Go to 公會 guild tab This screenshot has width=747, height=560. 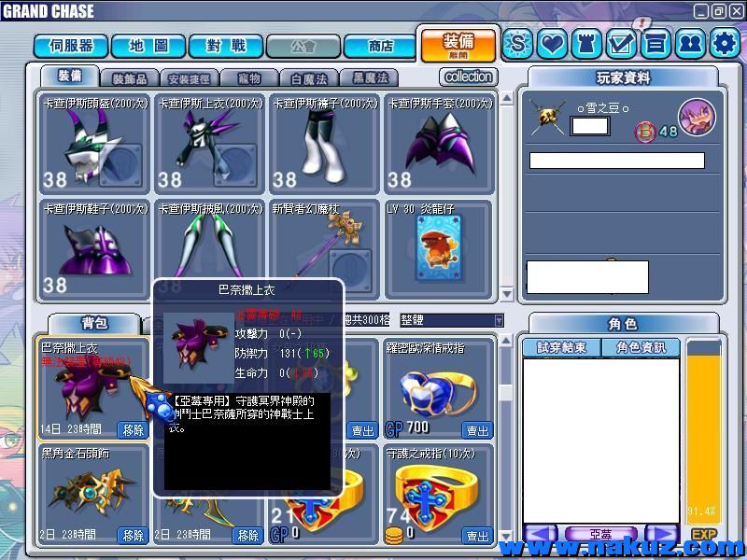point(303,46)
